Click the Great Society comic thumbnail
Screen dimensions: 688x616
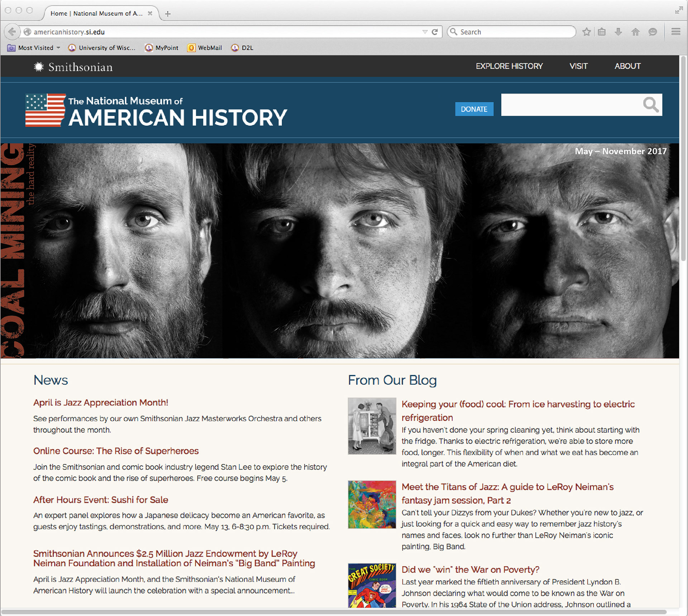coord(372,585)
